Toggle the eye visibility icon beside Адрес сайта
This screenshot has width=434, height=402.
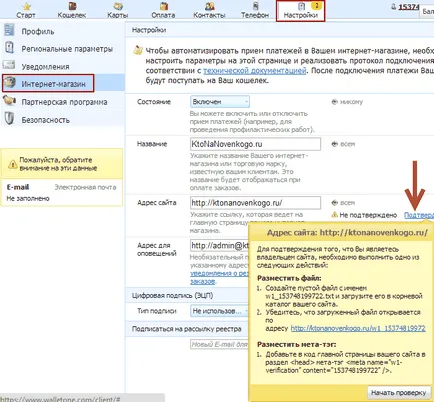pyautogui.click(x=334, y=203)
